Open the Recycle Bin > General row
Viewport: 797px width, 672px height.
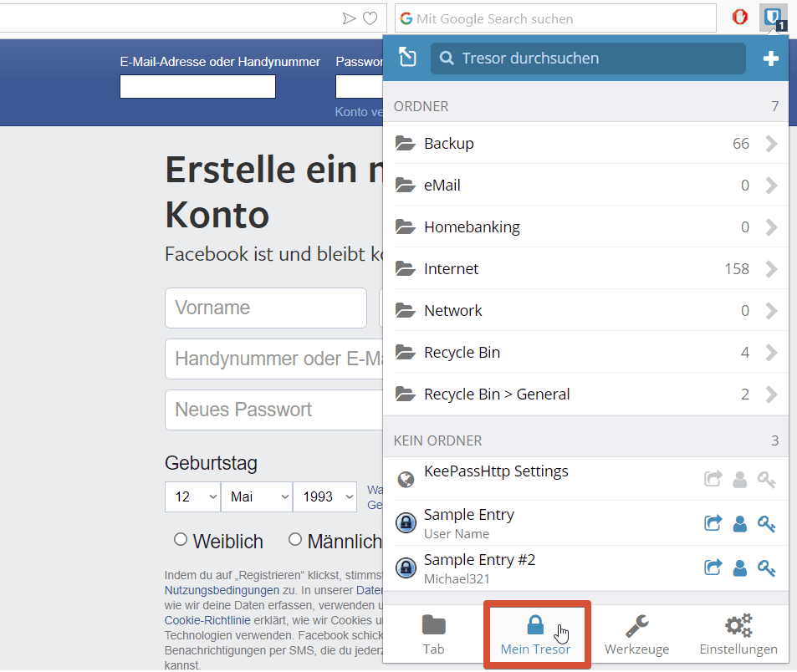[x=586, y=394]
